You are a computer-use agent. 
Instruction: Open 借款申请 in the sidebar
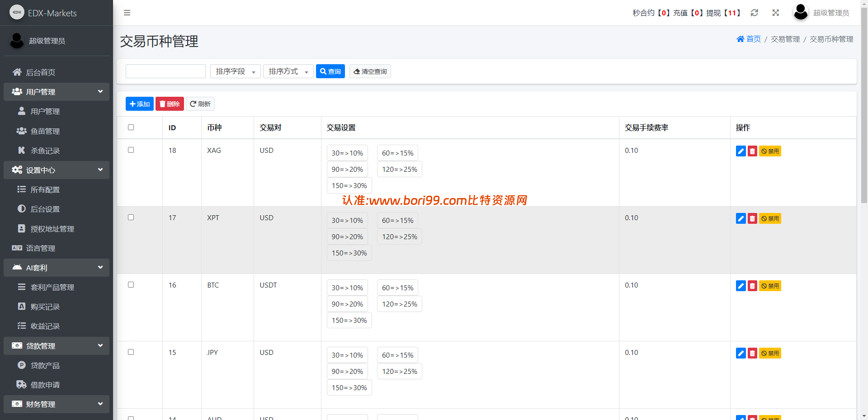click(x=57, y=385)
